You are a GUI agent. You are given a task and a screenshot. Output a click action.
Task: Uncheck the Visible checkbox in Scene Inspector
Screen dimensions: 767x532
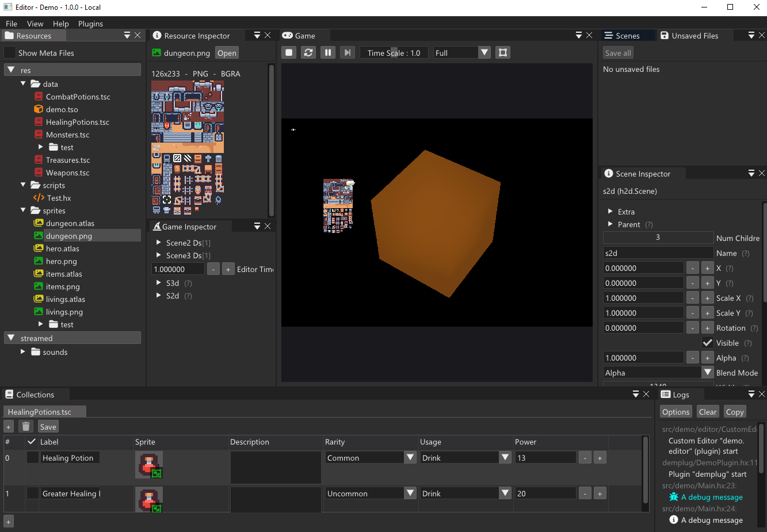708,343
